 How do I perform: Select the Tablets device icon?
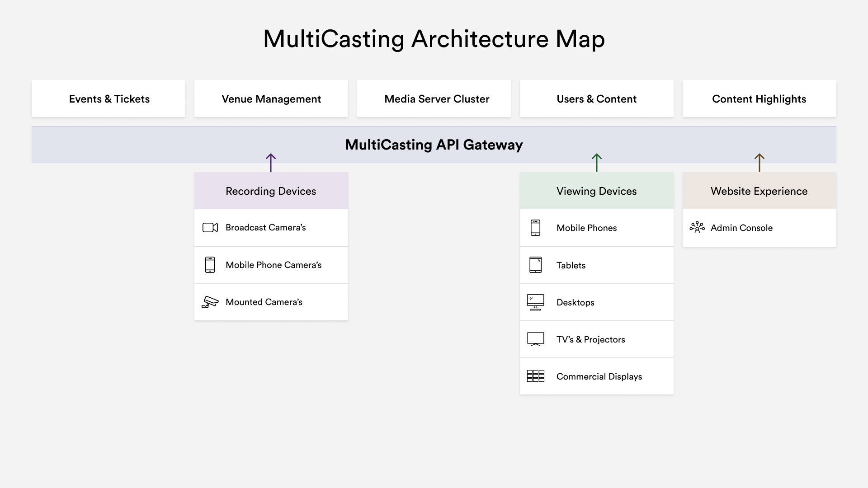pyautogui.click(x=535, y=265)
